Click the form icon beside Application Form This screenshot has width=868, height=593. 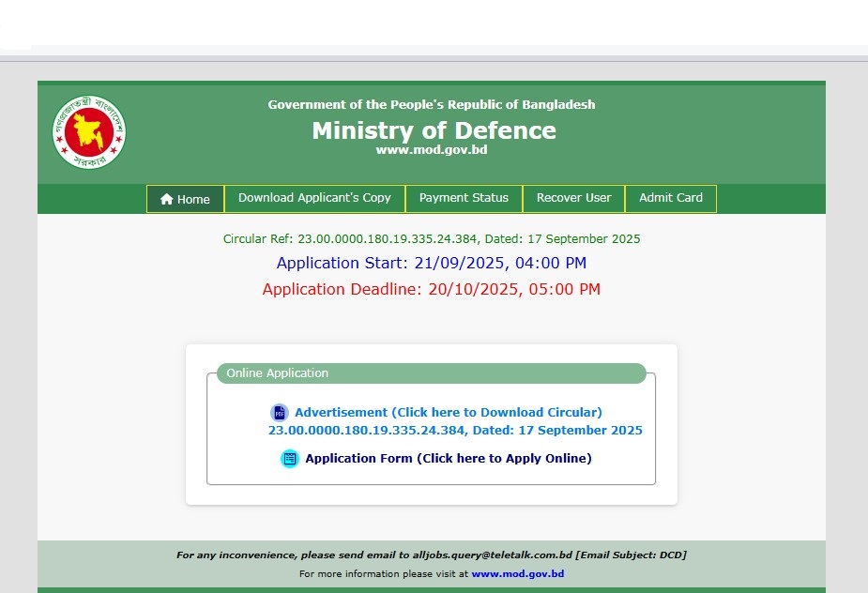(289, 459)
